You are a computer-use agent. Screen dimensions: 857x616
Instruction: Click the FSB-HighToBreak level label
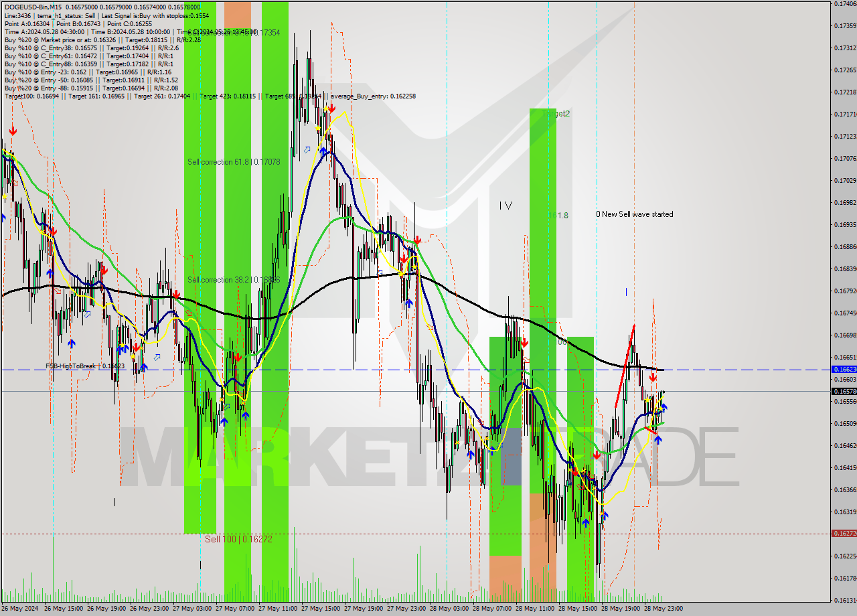[84, 366]
